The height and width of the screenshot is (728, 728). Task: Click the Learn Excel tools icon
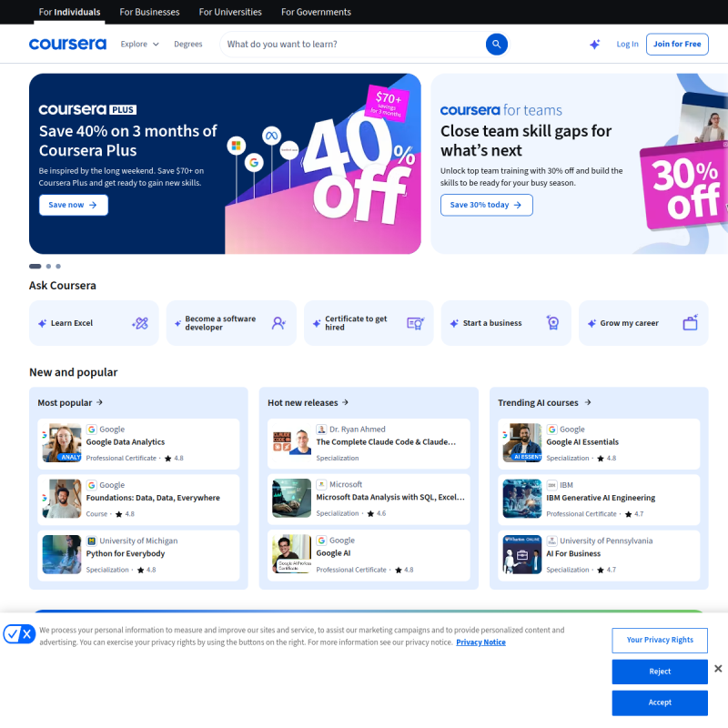tap(140, 323)
